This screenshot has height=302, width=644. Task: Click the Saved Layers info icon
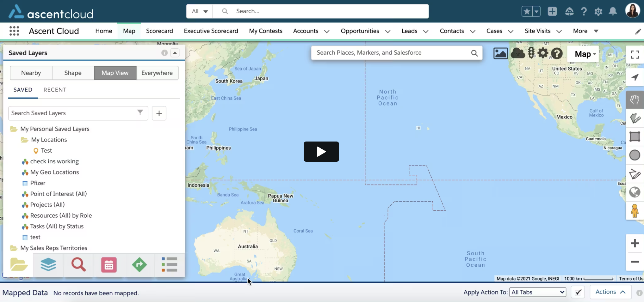pyautogui.click(x=164, y=53)
